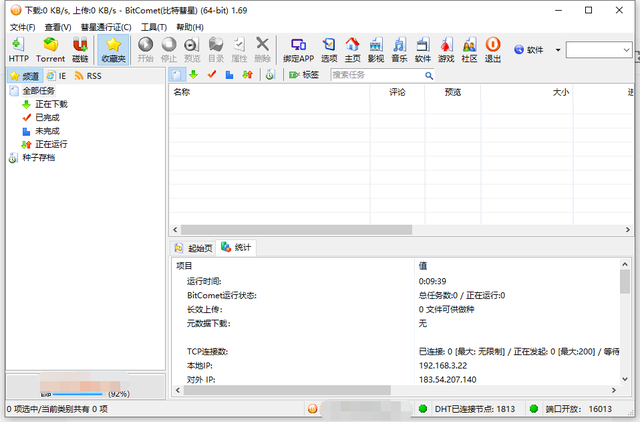This screenshot has height=422, width=640.
Task: Click down arrow of statistics vertical scrollbar
Action: (625, 379)
